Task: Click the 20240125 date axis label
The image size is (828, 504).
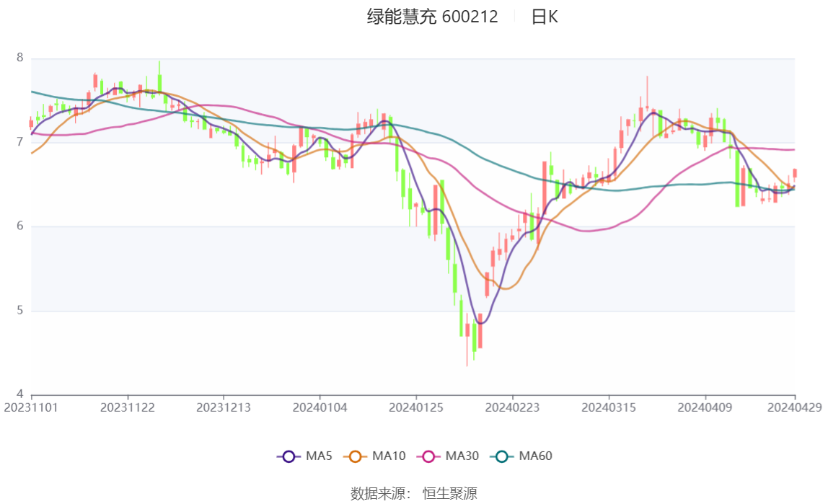Action: click(416, 407)
